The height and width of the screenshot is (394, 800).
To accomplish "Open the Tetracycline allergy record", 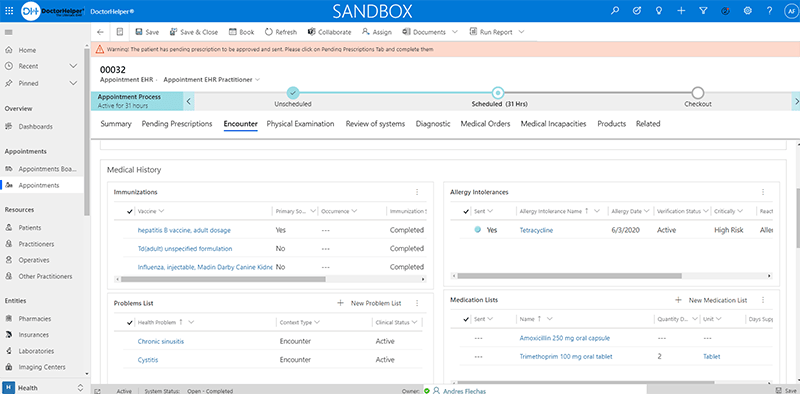I will [x=536, y=230].
